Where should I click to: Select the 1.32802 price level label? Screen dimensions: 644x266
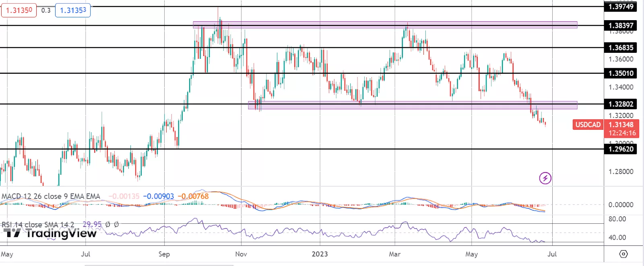tap(621, 104)
